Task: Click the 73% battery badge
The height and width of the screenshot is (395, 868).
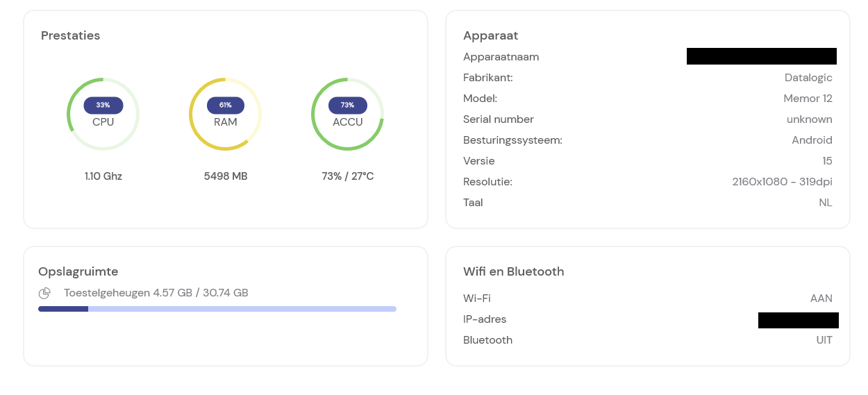Action: 347,105
